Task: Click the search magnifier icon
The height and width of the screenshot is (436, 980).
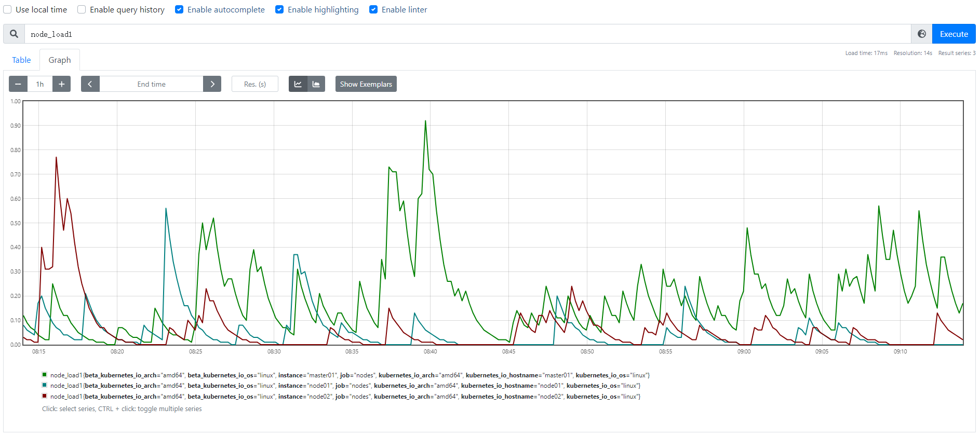Action: (14, 34)
